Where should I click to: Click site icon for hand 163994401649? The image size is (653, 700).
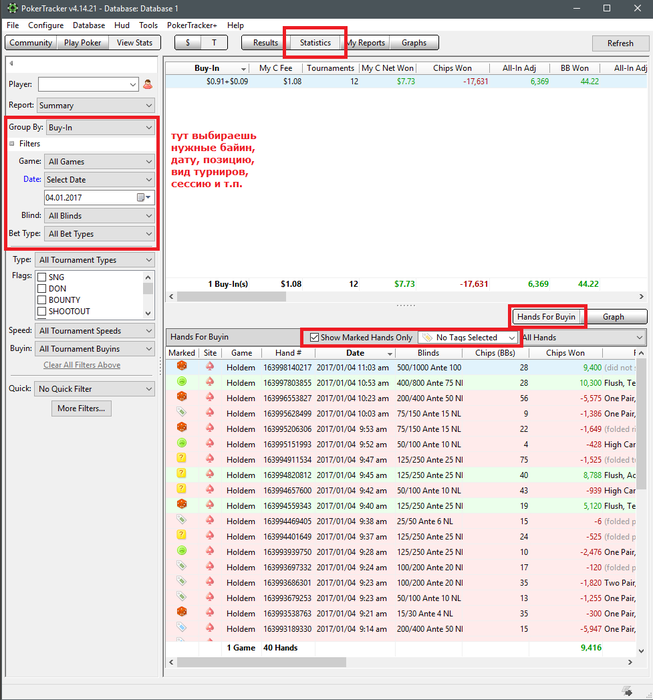[210, 536]
